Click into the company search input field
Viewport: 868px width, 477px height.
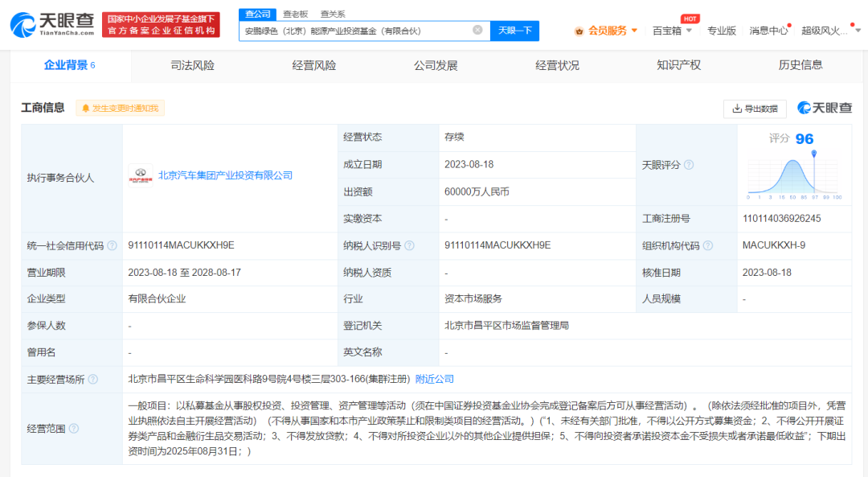354,31
